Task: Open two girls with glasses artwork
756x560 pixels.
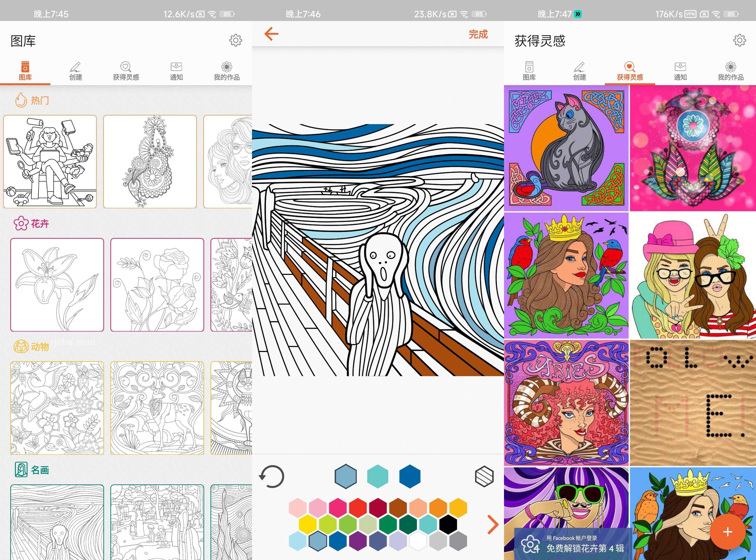Action: 693,276
